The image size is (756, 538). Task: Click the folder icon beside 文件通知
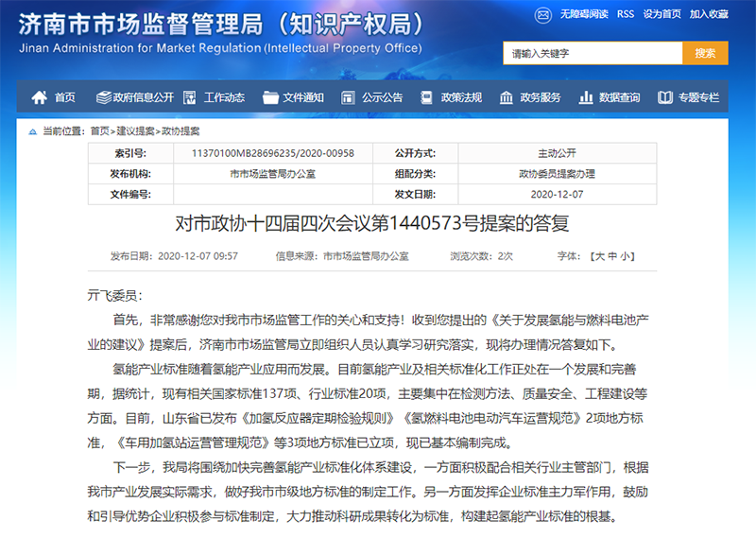pos(270,97)
